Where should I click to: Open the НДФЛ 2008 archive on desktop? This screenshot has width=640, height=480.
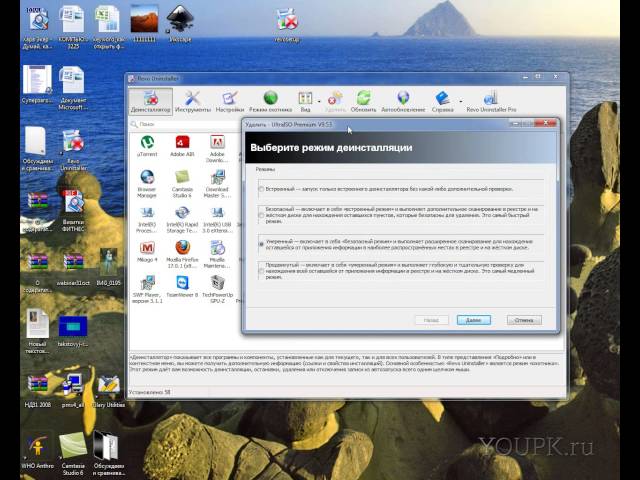point(38,392)
